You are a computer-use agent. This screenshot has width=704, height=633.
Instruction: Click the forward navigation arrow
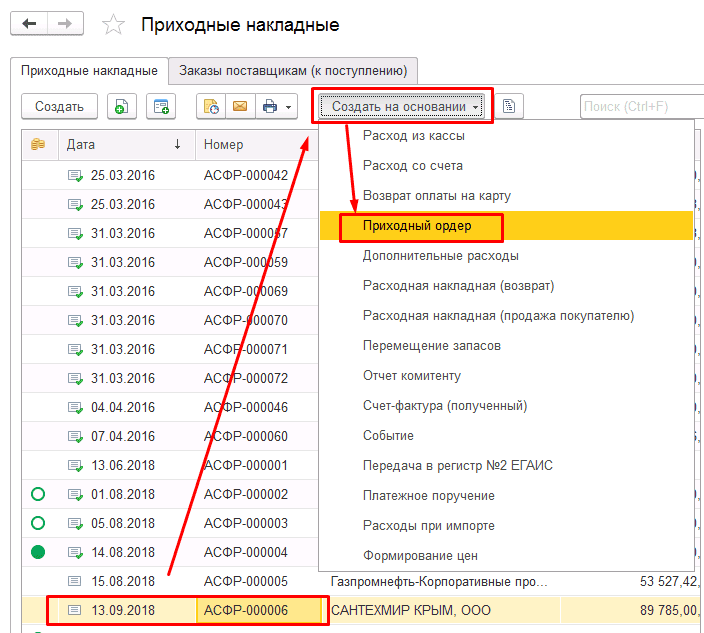coord(65,23)
